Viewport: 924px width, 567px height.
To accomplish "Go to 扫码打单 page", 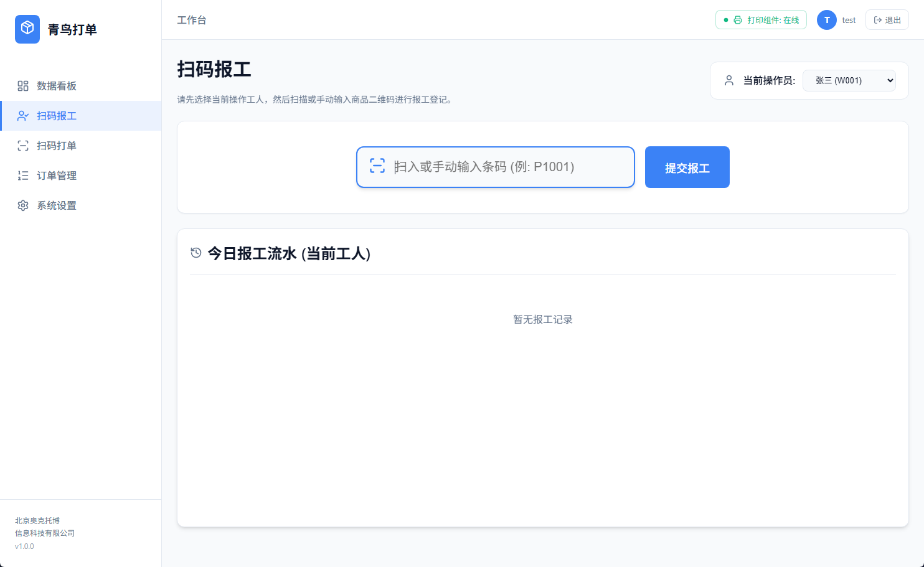I will [81, 146].
